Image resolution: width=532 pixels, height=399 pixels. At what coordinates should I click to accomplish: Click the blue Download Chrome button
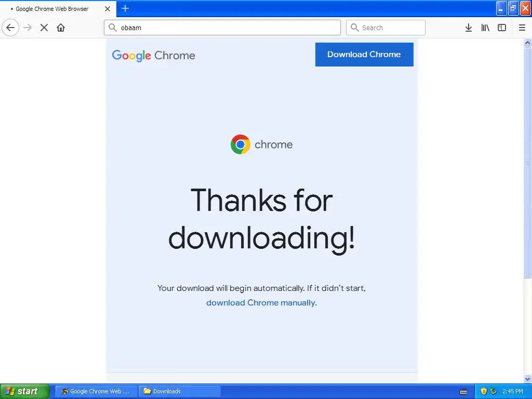pos(364,54)
